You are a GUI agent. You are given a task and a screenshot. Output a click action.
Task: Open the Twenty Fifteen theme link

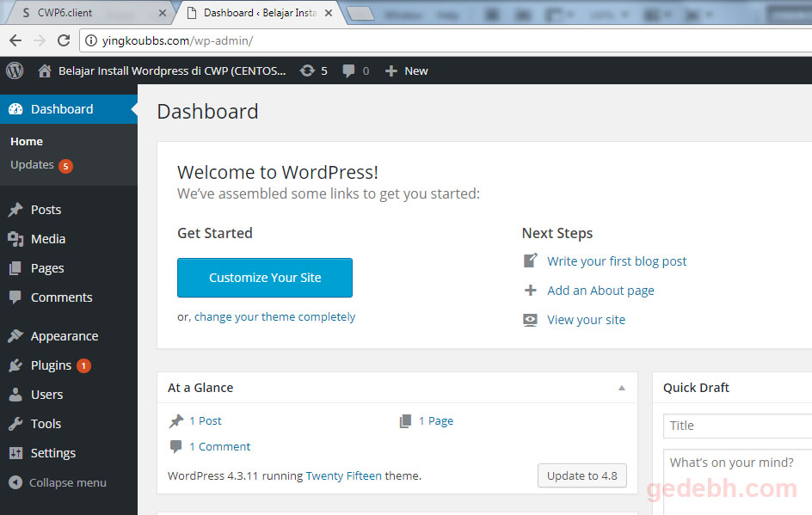click(x=344, y=475)
